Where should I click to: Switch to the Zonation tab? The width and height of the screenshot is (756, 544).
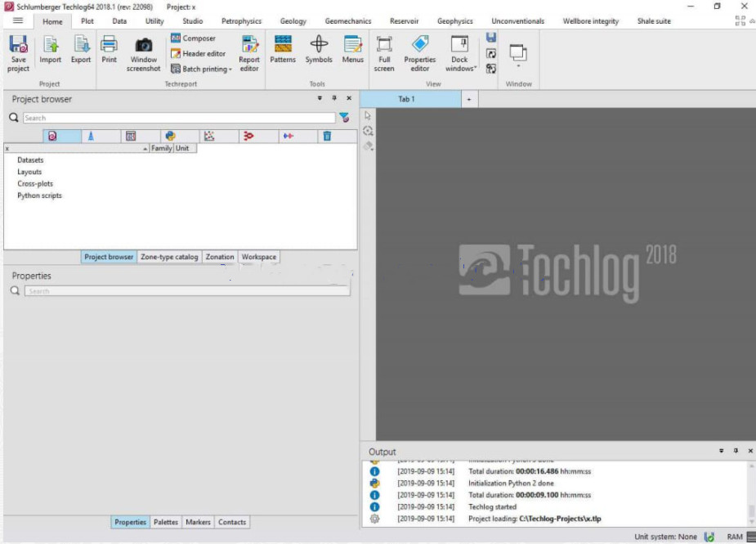point(220,257)
